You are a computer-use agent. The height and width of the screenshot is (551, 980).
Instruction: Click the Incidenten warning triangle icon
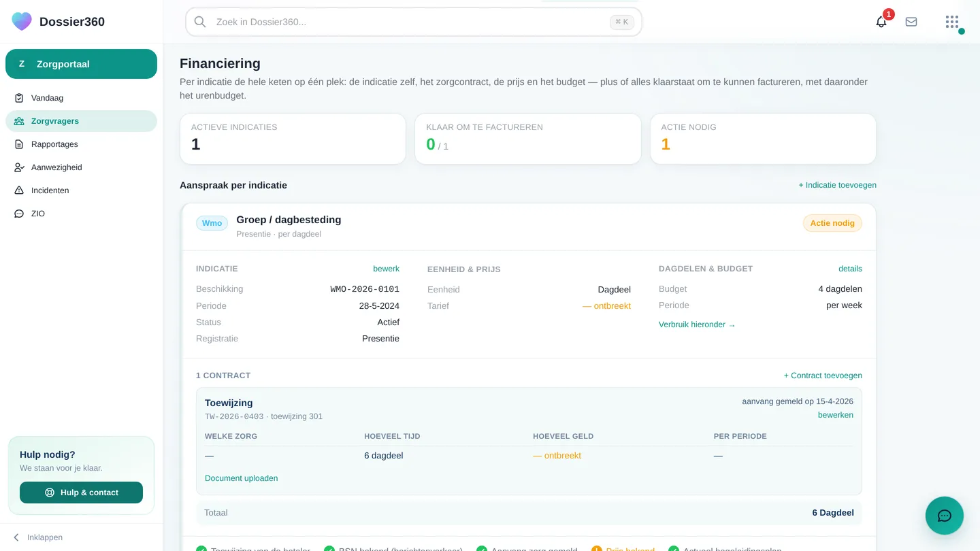[19, 190]
